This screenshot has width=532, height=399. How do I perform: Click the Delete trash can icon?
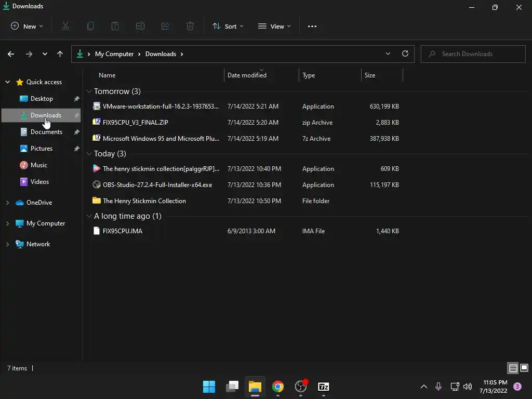190,26
